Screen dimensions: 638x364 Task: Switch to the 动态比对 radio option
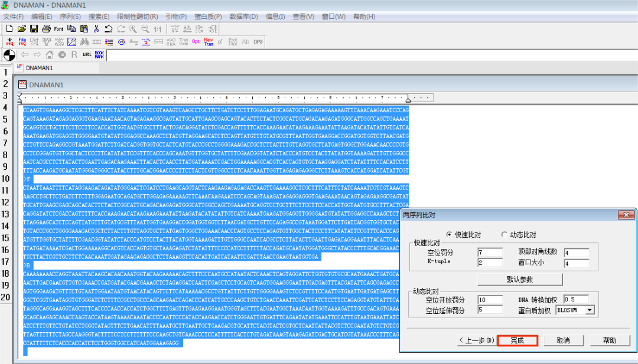click(504, 235)
